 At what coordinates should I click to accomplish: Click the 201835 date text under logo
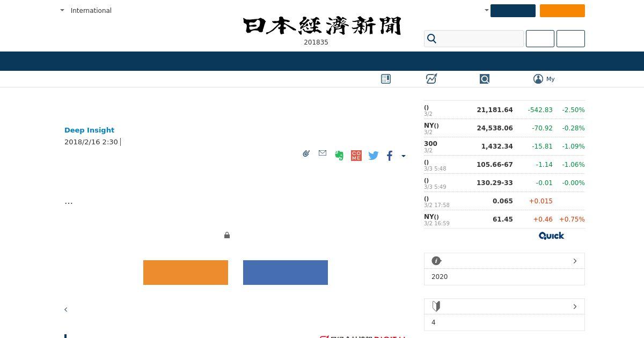point(316,42)
